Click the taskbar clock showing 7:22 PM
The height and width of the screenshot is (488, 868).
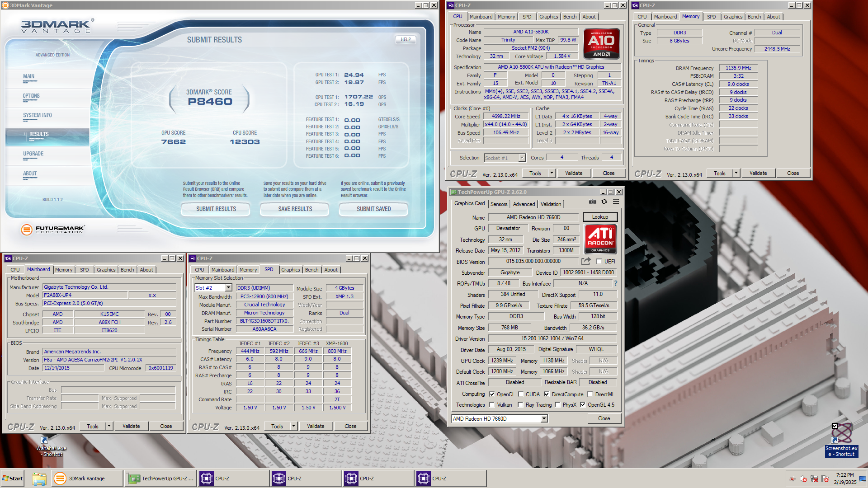(845, 479)
